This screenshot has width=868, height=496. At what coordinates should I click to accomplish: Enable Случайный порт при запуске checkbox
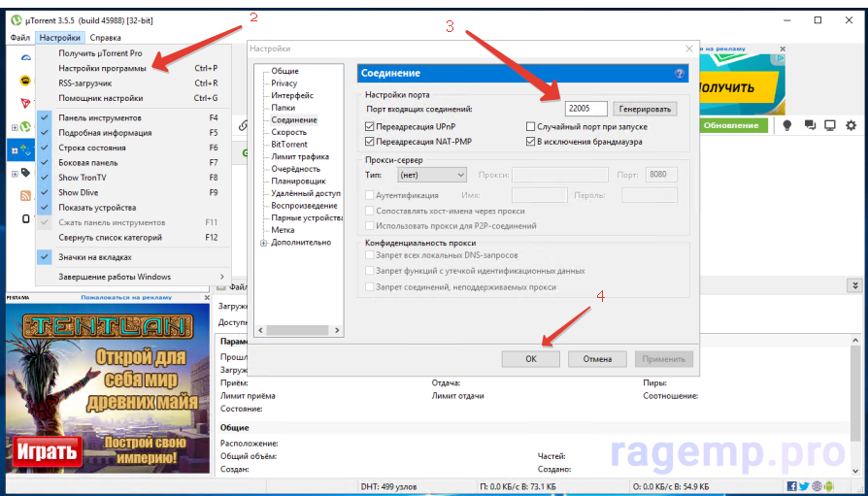click(x=530, y=127)
